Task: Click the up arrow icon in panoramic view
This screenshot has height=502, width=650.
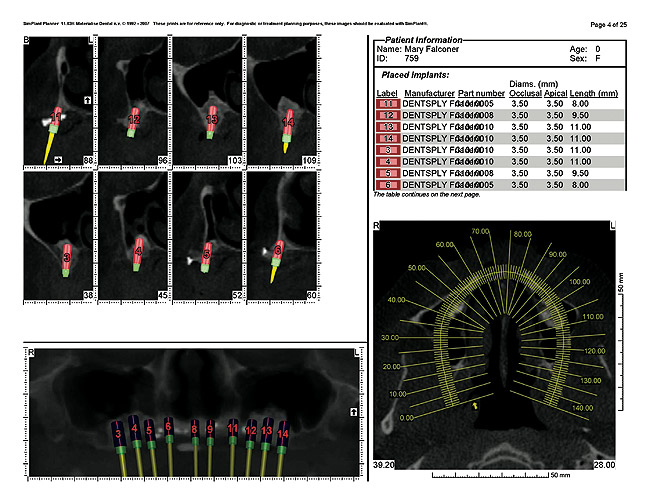Action: [353, 411]
